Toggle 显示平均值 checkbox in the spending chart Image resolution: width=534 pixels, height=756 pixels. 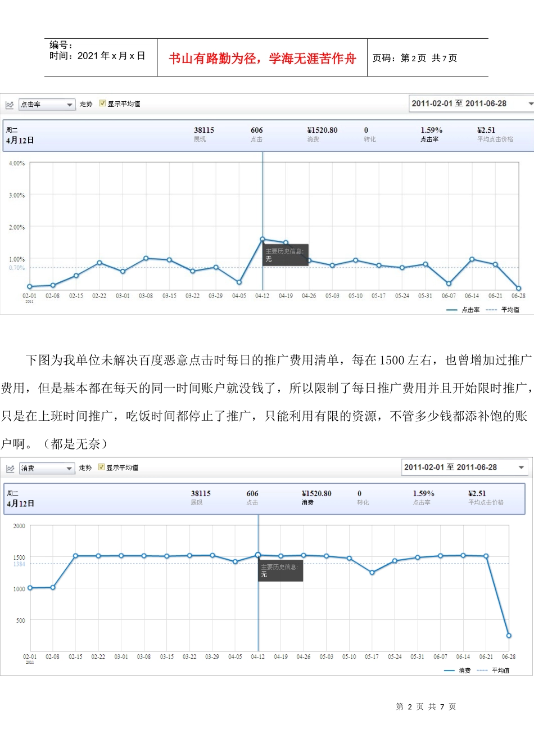click(x=101, y=467)
